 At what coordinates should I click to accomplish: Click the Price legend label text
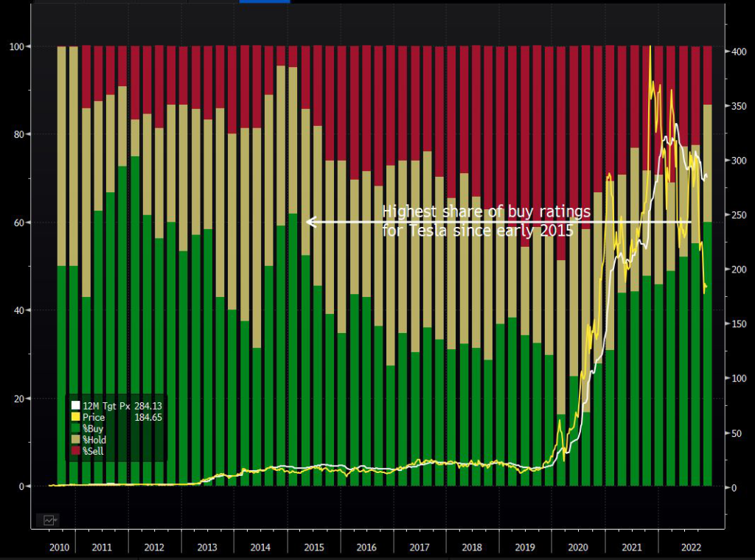pyautogui.click(x=94, y=417)
